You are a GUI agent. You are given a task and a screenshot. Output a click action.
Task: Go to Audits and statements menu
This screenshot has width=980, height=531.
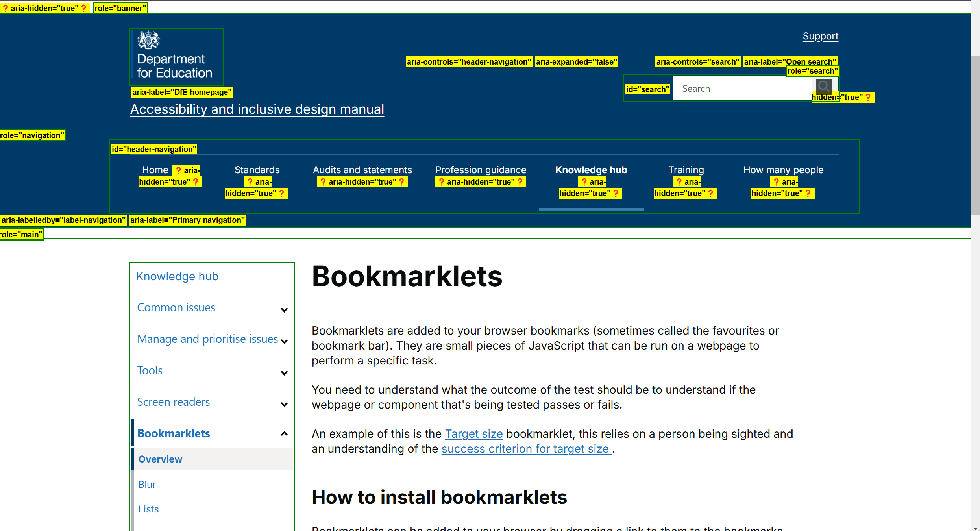[362, 170]
